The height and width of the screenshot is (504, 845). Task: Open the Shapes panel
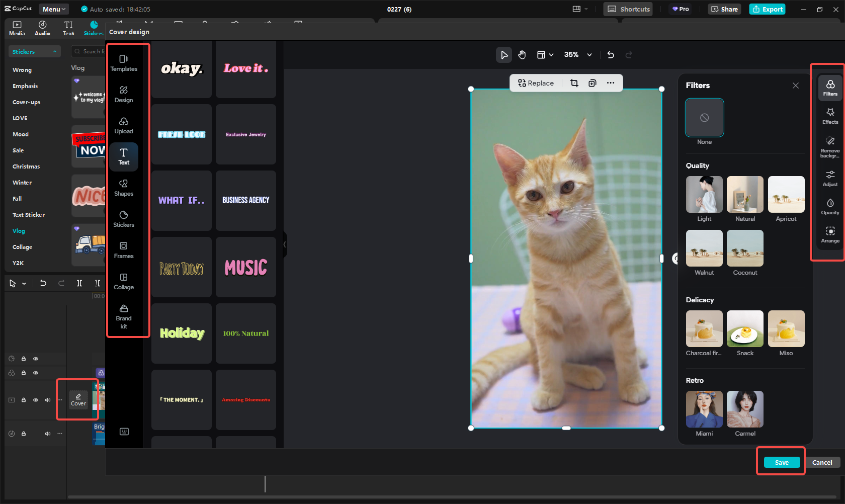pos(124,187)
